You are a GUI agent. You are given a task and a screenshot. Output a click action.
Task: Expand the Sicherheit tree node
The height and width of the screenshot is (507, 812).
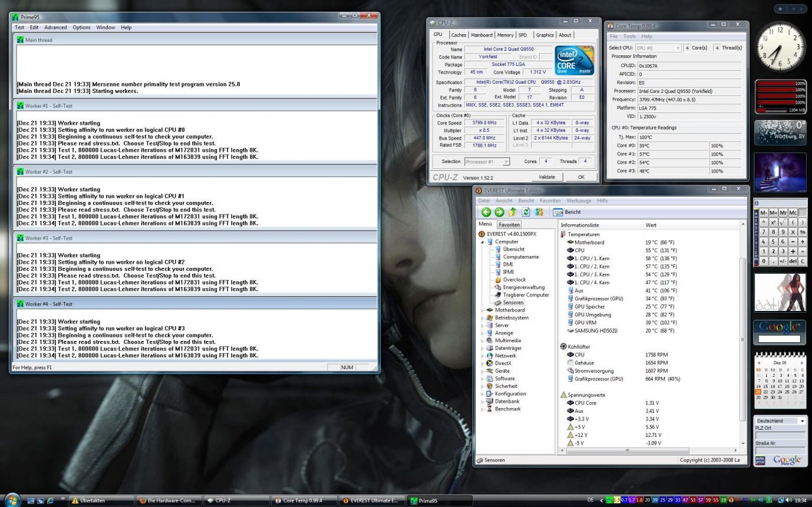pyautogui.click(x=483, y=386)
